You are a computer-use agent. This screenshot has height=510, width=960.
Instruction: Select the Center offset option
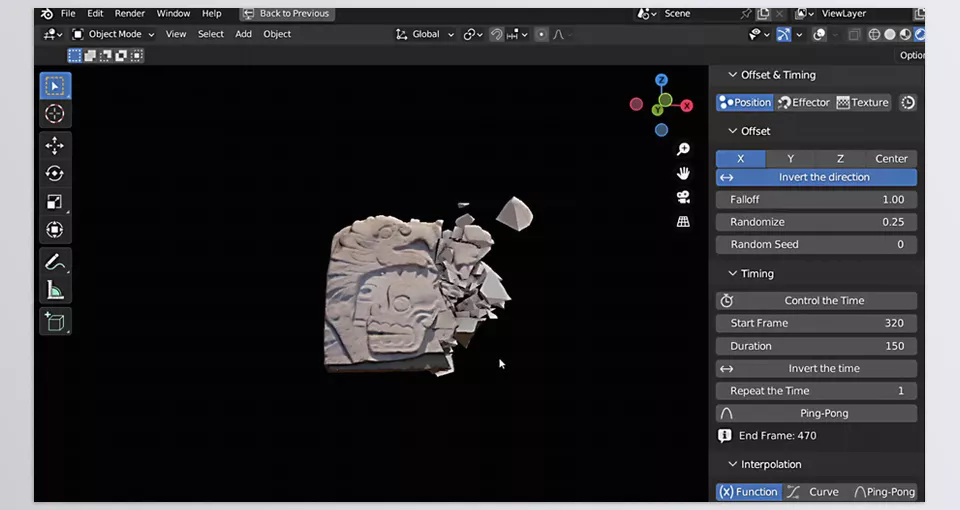click(x=891, y=159)
